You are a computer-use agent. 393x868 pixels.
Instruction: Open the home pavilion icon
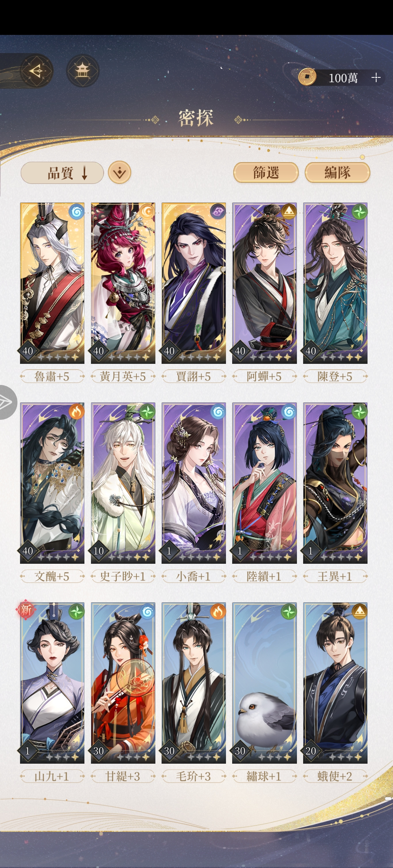pyautogui.click(x=83, y=71)
